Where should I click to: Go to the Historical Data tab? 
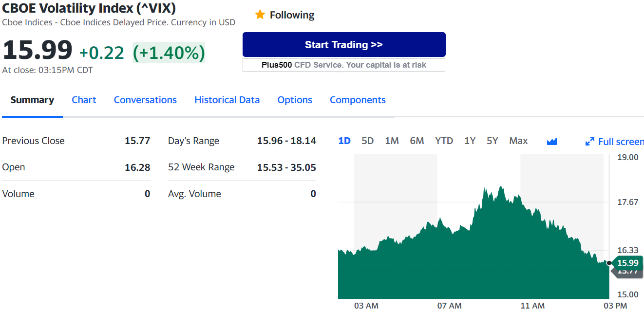pyautogui.click(x=227, y=100)
